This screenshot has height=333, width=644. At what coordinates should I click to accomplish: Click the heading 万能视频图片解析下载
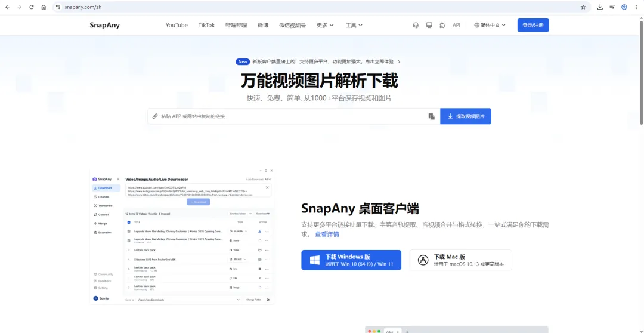tap(319, 81)
